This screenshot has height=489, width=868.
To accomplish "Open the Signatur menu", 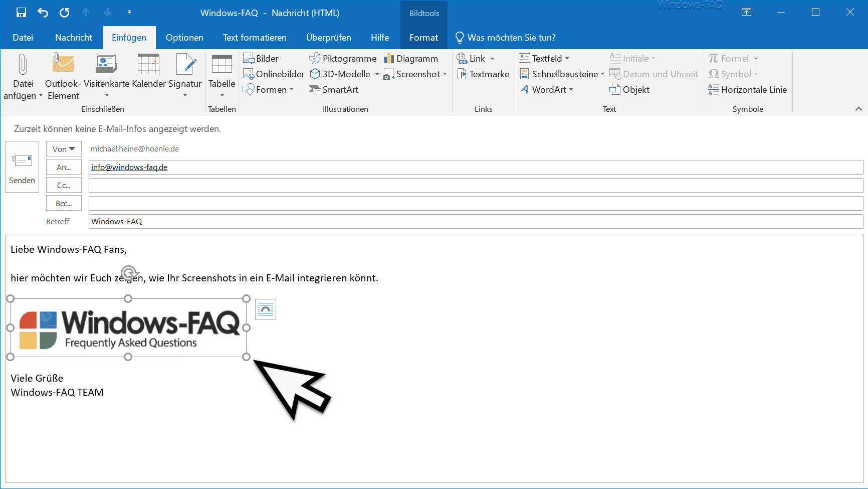I will click(x=185, y=77).
